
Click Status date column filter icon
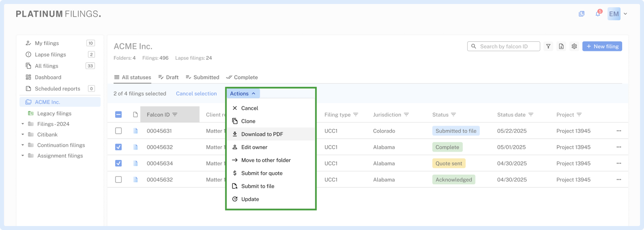pos(531,115)
